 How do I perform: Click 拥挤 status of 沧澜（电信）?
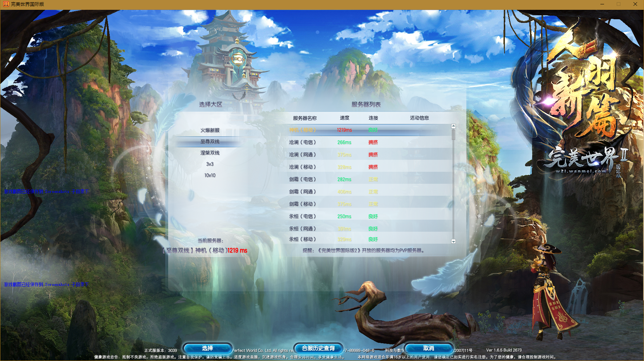pos(373,142)
